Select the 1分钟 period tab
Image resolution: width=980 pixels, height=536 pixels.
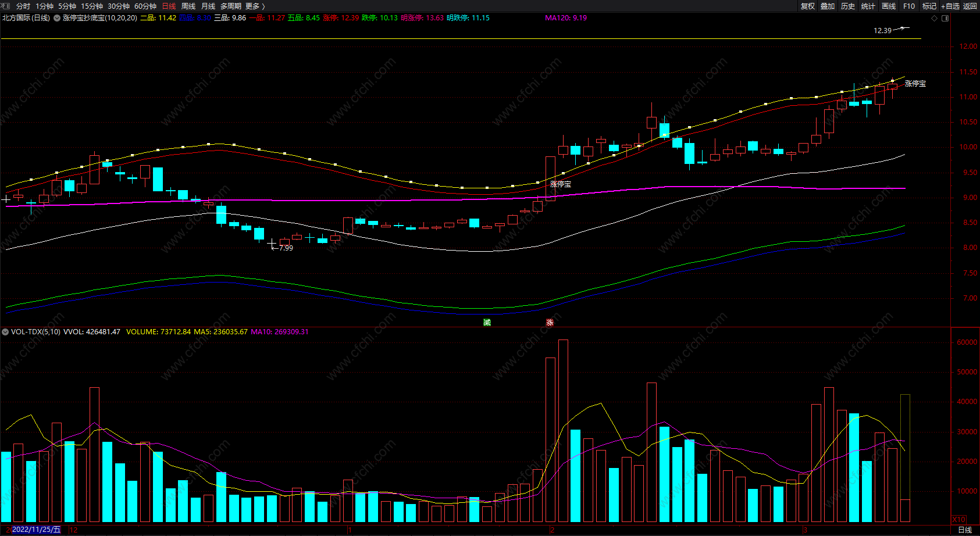pyautogui.click(x=44, y=6)
